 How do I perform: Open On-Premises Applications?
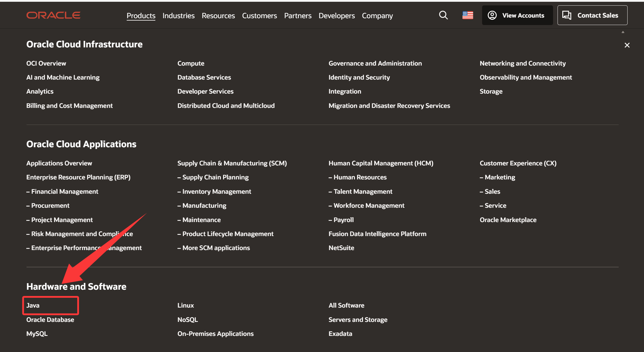(216, 334)
